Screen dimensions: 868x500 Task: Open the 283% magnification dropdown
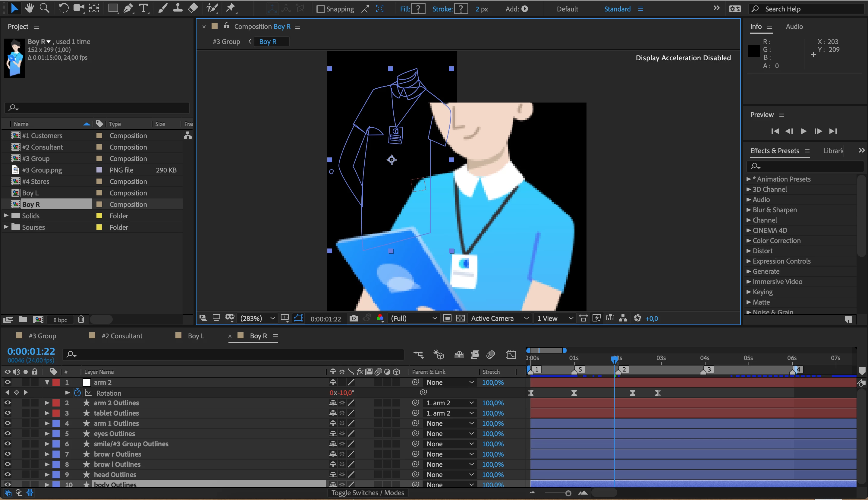coord(257,318)
